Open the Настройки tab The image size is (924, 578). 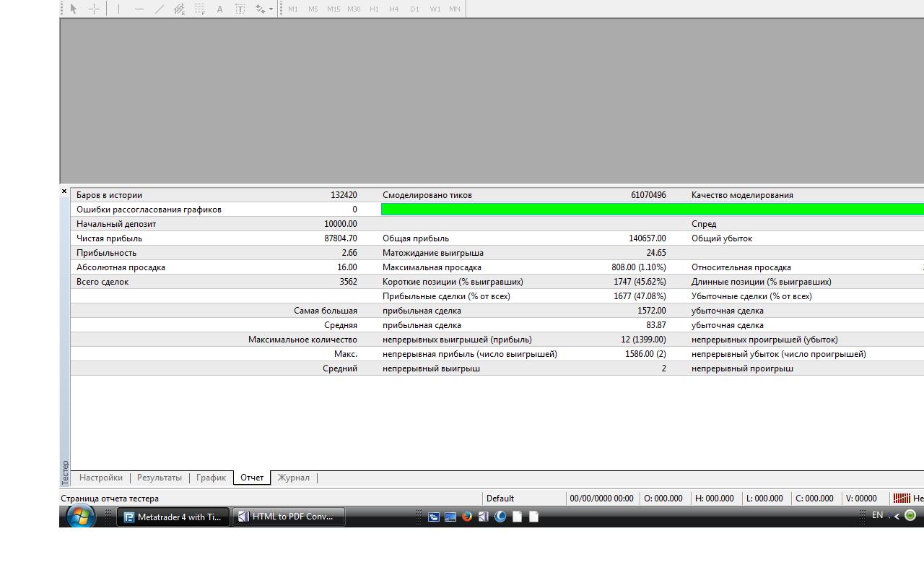[x=101, y=478]
